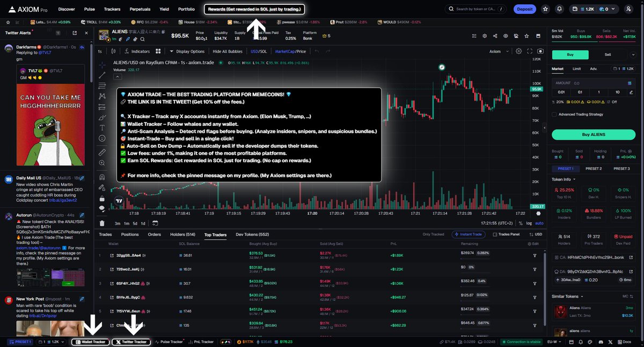Switch to Holders (514) tab
This screenshot has height=347, width=644.
[x=182, y=234]
